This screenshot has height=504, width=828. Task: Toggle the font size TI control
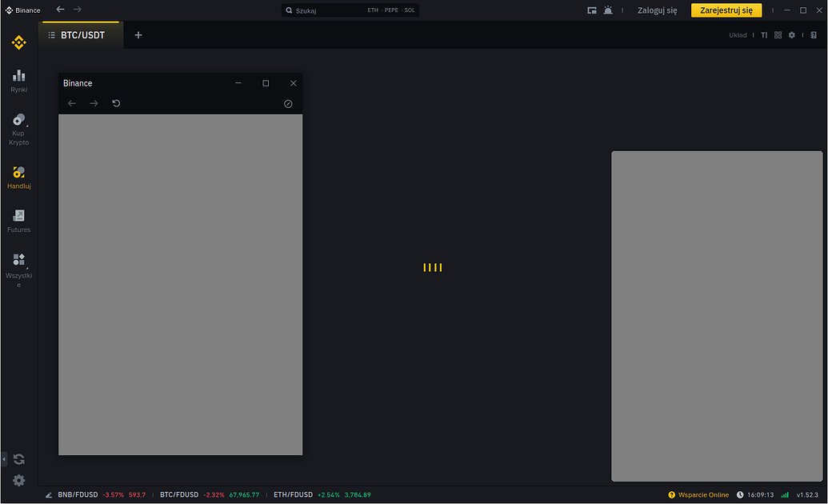click(x=763, y=34)
